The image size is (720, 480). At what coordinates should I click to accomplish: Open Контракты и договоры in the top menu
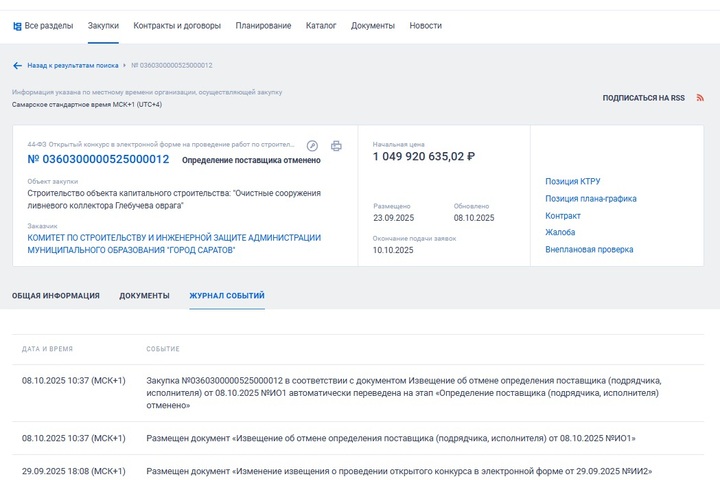click(177, 25)
